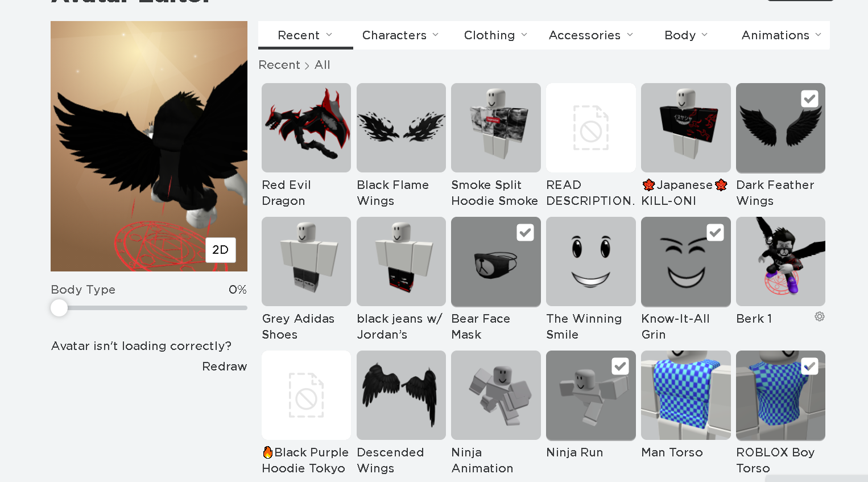The width and height of the screenshot is (868, 482).
Task: Open the Characters tab
Action: point(400,35)
